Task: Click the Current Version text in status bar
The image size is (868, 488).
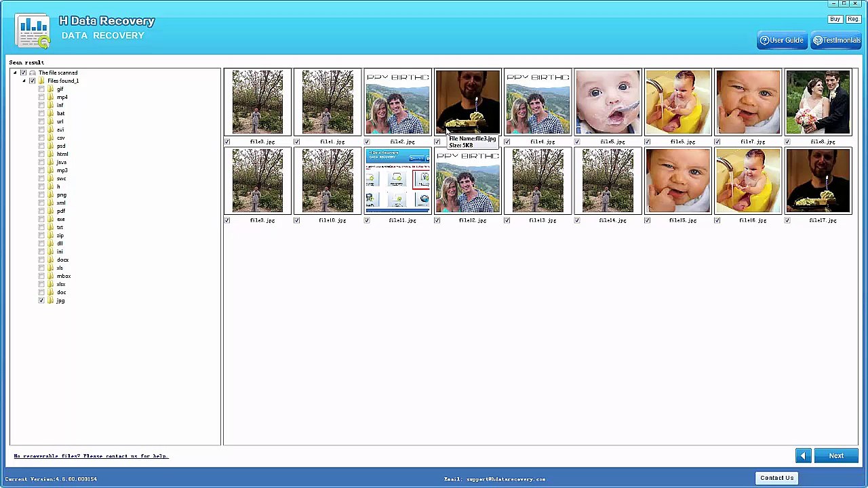Action: (x=51, y=479)
